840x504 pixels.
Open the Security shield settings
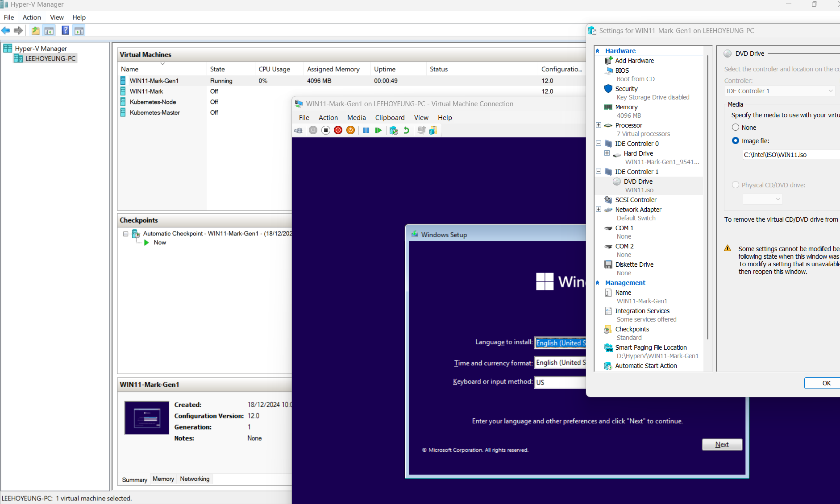(x=626, y=89)
